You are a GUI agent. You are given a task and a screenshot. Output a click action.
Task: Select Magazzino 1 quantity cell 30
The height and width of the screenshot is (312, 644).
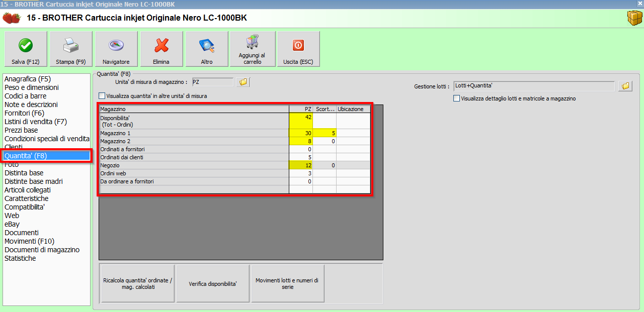pyautogui.click(x=301, y=133)
